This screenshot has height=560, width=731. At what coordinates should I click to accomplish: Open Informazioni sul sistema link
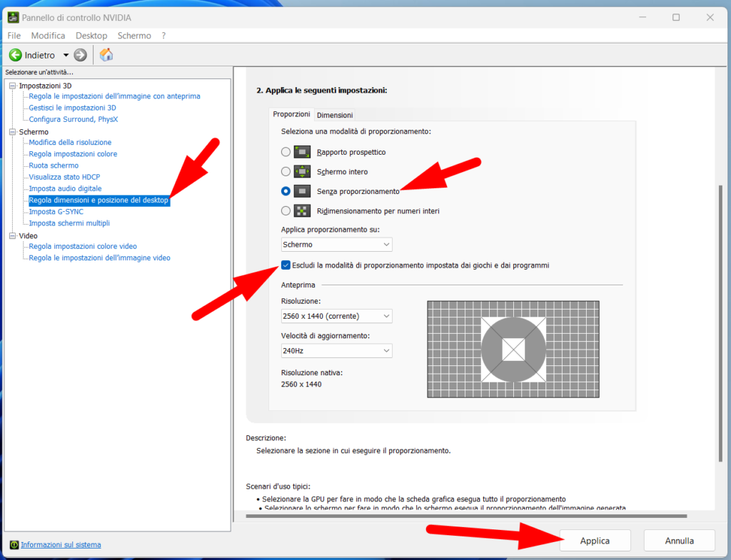61,544
